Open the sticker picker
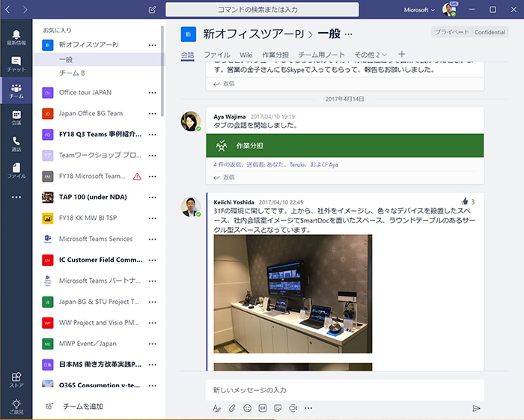The height and width of the screenshot is (420, 524). click(278, 408)
